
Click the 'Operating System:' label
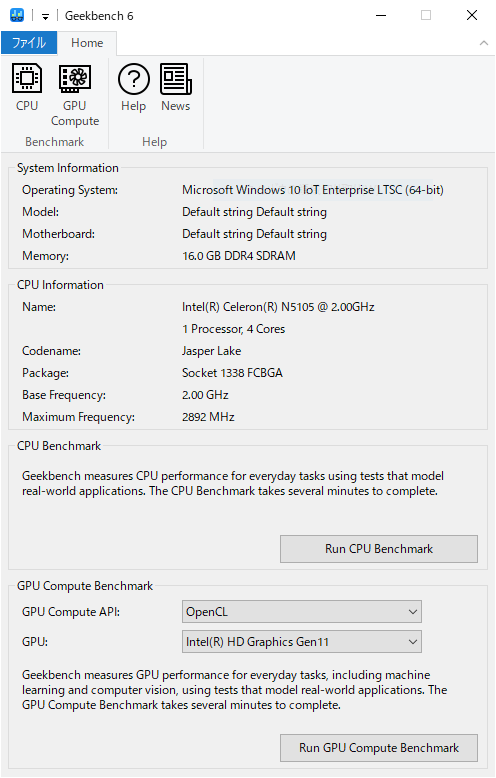pyautogui.click(x=70, y=190)
